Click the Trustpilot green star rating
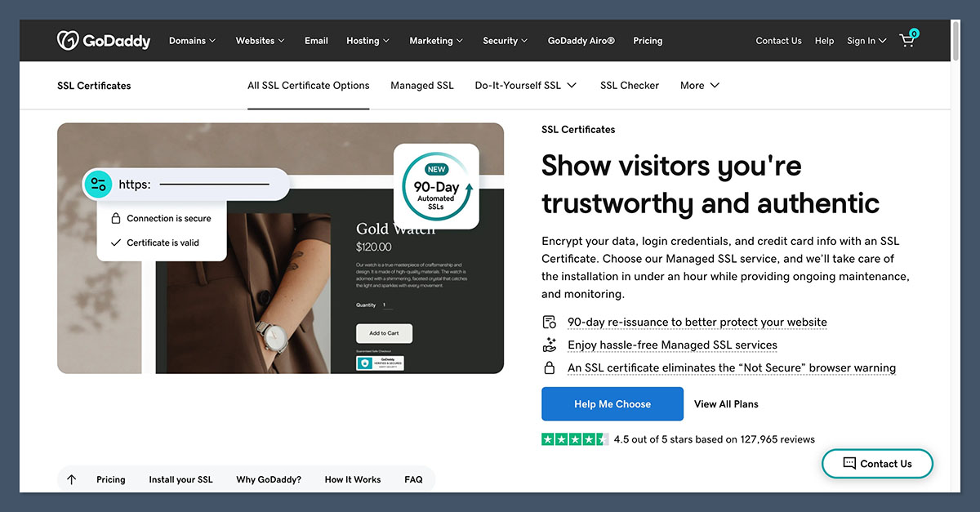Image resolution: width=980 pixels, height=512 pixels. pos(575,439)
